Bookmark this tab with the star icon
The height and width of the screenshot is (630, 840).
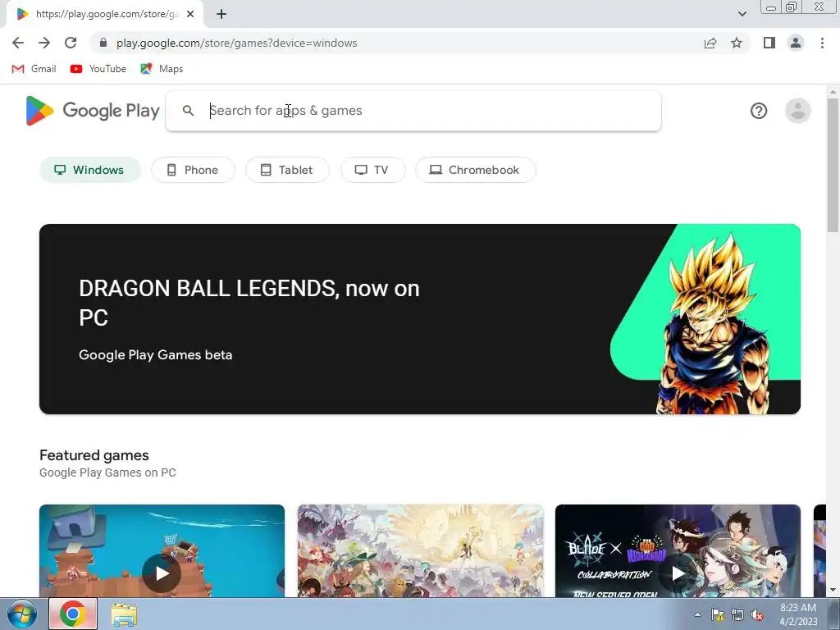pyautogui.click(x=737, y=43)
